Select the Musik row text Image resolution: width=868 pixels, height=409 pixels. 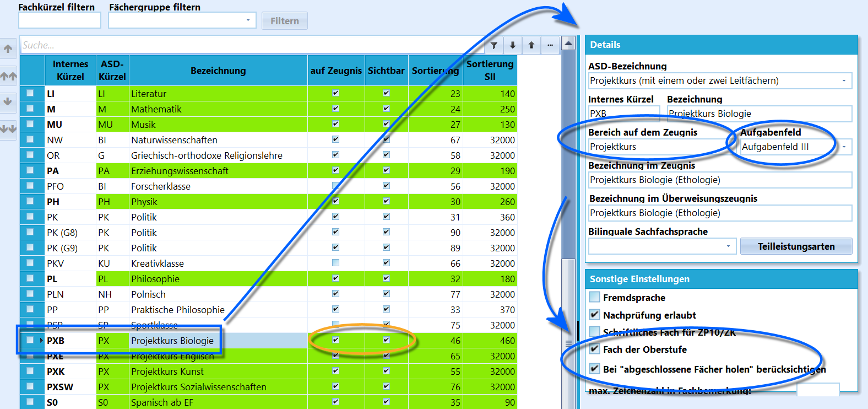pos(143,125)
